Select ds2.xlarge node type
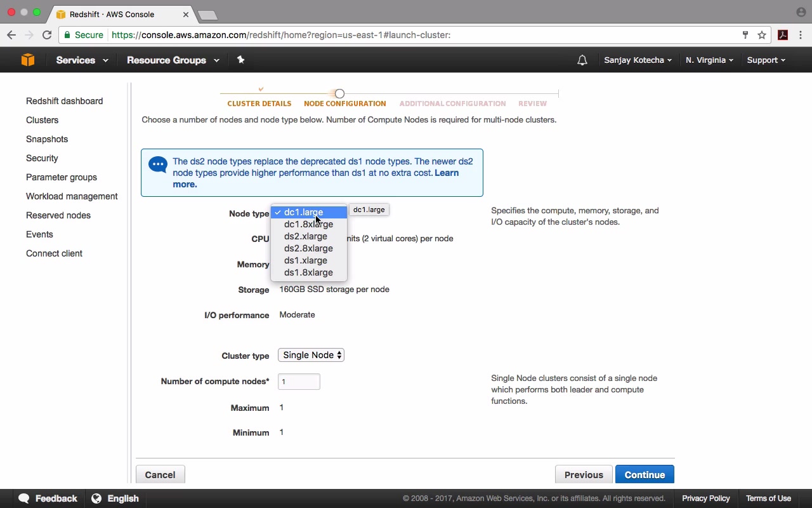This screenshot has width=812, height=508. point(309,236)
